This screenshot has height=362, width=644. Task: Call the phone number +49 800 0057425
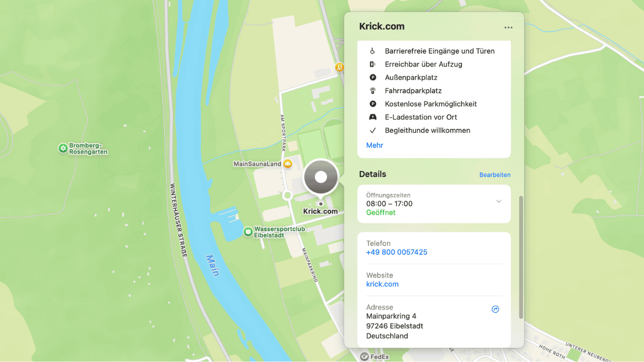coord(396,252)
